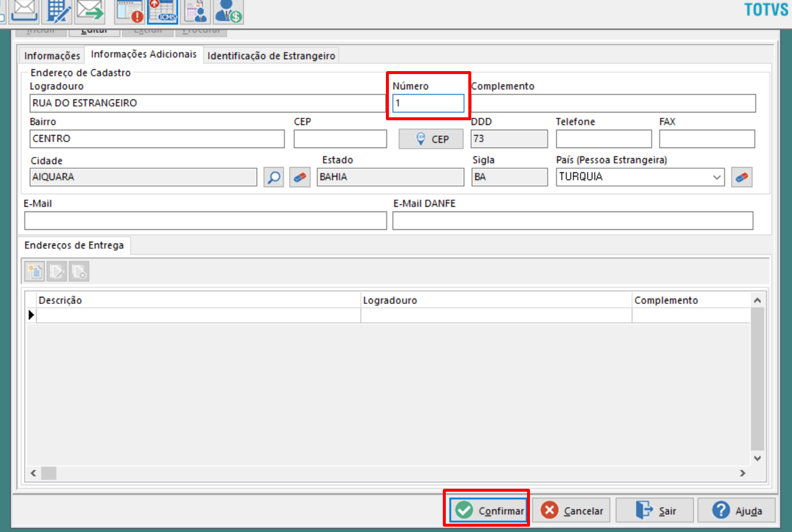Click the horizontal scrollbar left arrow
792x532 pixels.
pos(33,473)
